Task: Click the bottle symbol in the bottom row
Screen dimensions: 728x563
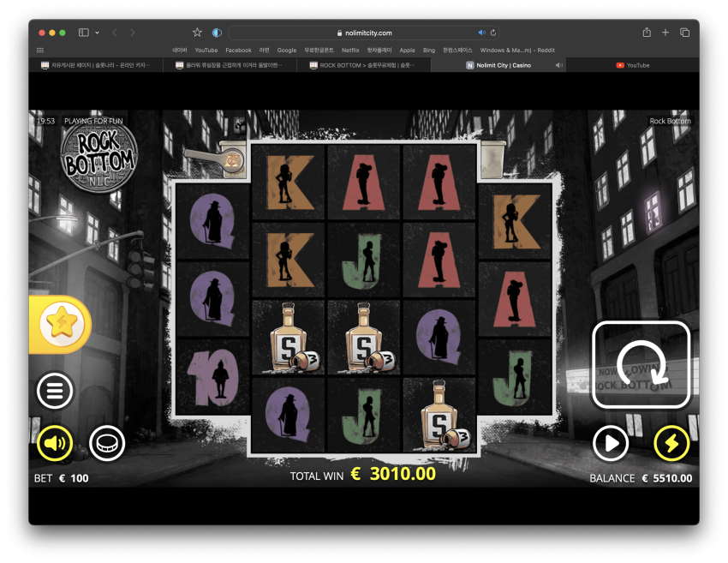Action: tap(439, 416)
